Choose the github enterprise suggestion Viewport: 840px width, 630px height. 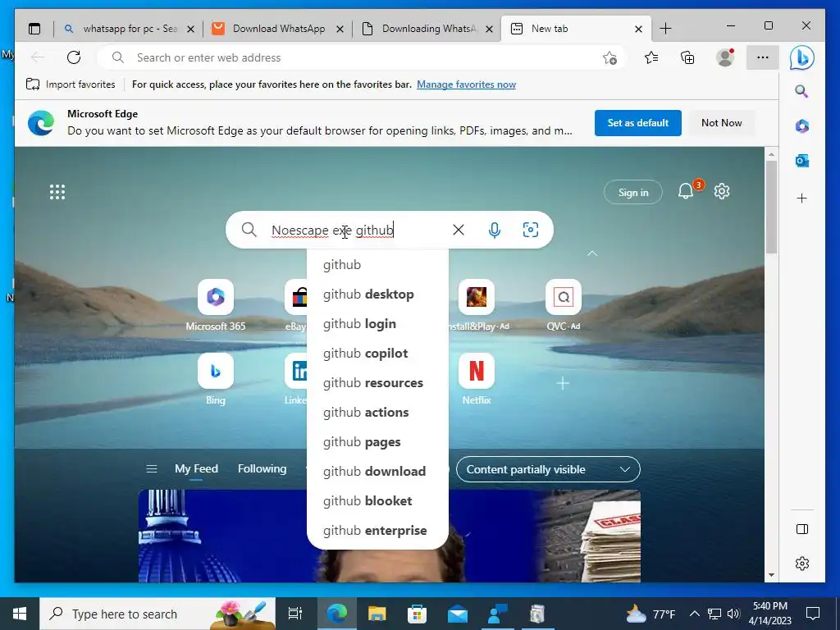click(377, 531)
